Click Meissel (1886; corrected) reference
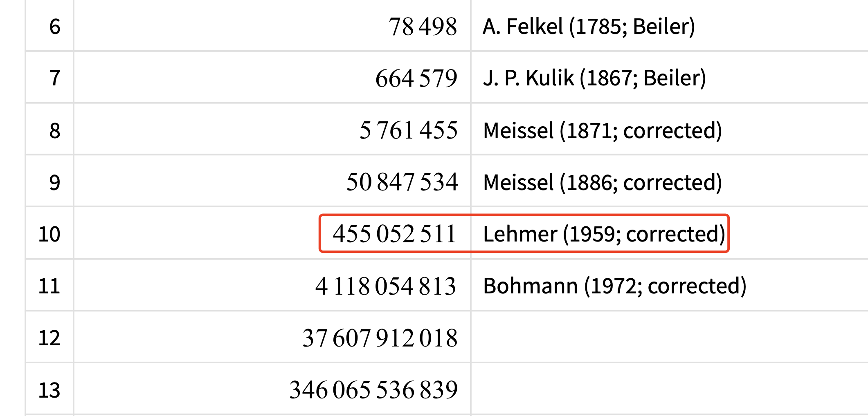 602,182
